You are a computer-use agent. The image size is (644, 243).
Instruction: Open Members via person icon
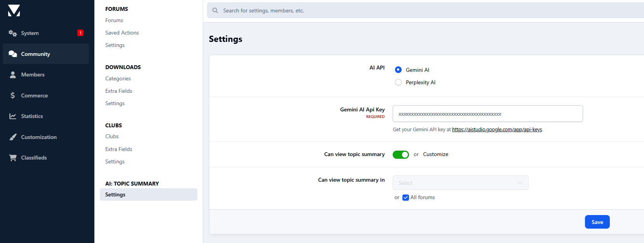13,75
